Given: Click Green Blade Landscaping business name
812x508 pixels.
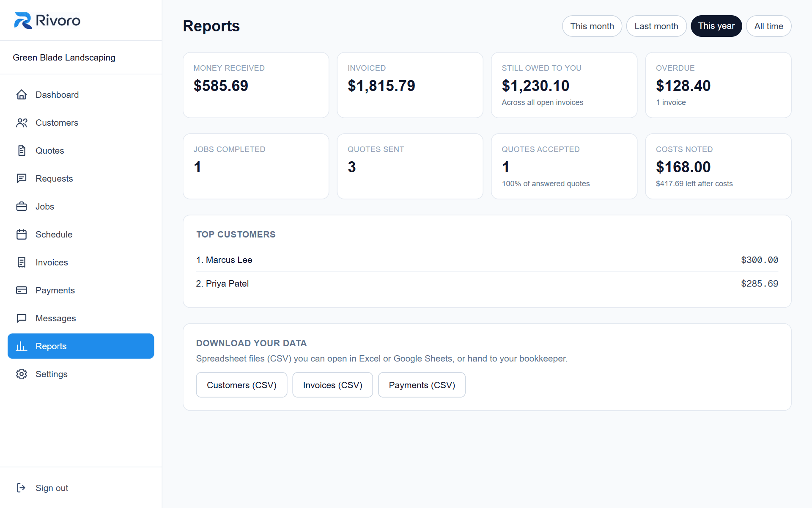Looking at the screenshot, I should tap(64, 58).
